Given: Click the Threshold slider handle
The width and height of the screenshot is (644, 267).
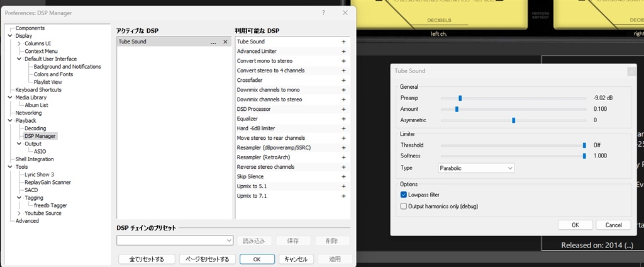Looking at the screenshot, I should (584, 145).
